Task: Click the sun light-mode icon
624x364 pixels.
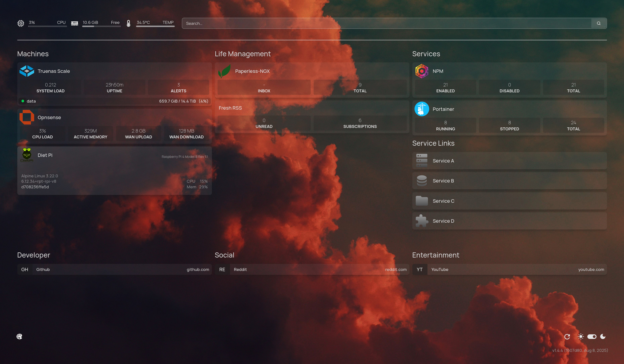Action: pyautogui.click(x=581, y=336)
